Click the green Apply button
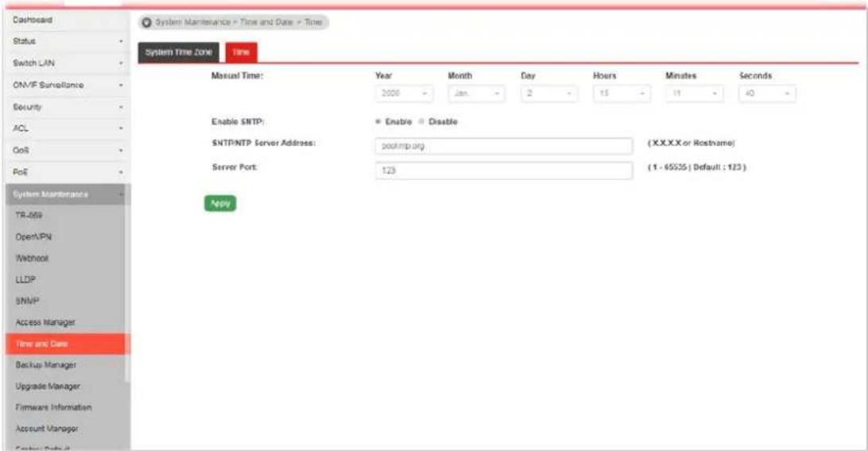 click(x=220, y=203)
